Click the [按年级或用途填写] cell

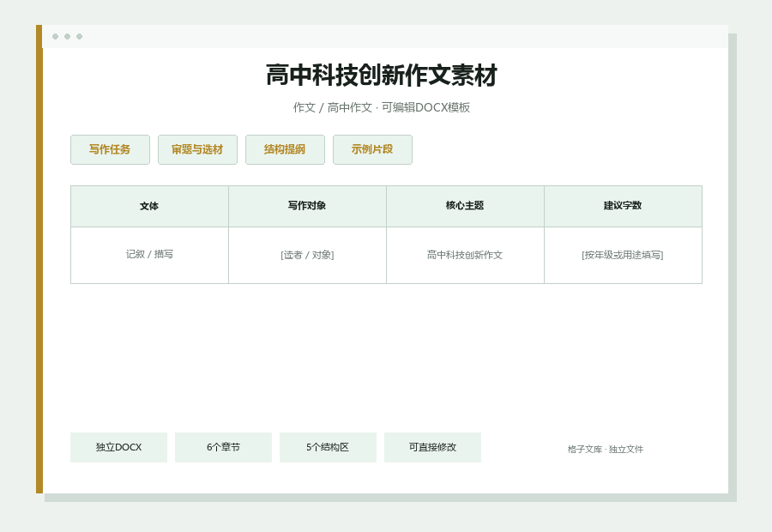pos(623,255)
